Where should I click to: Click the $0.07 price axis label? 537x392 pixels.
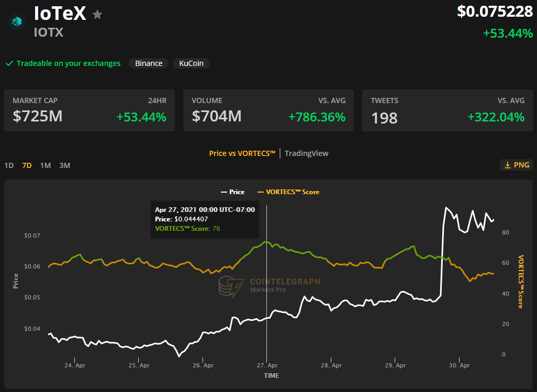[x=32, y=236]
